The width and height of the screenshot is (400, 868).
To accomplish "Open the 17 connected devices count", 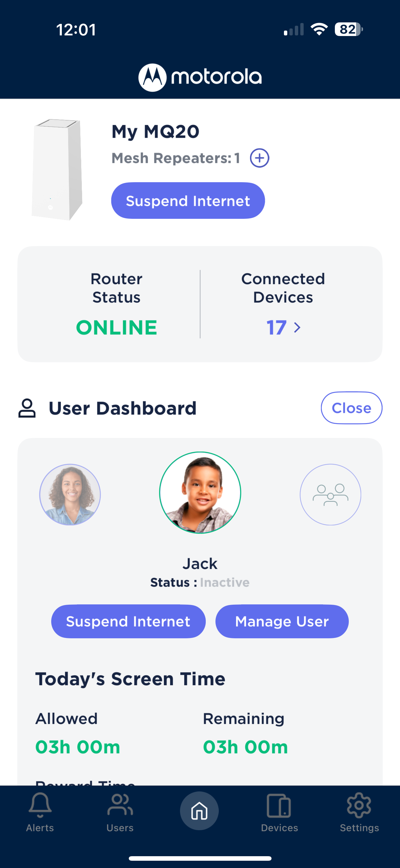I will (277, 327).
